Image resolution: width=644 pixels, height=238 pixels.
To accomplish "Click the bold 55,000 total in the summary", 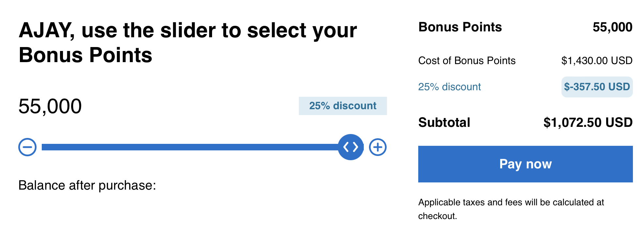I will coord(612,27).
